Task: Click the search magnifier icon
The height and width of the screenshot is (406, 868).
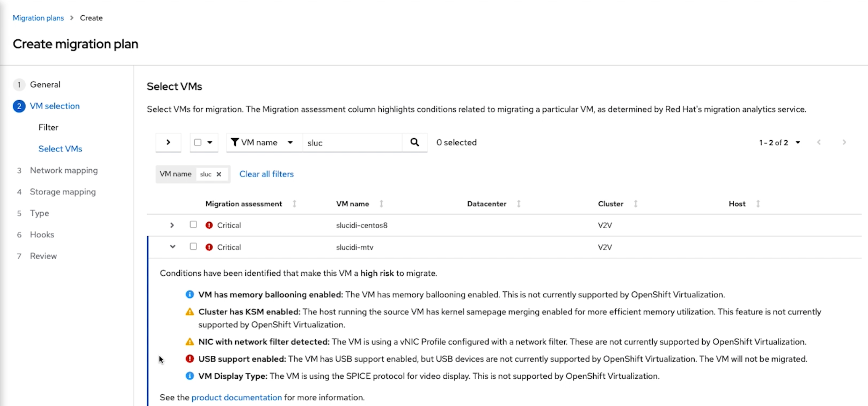Action: coord(414,142)
